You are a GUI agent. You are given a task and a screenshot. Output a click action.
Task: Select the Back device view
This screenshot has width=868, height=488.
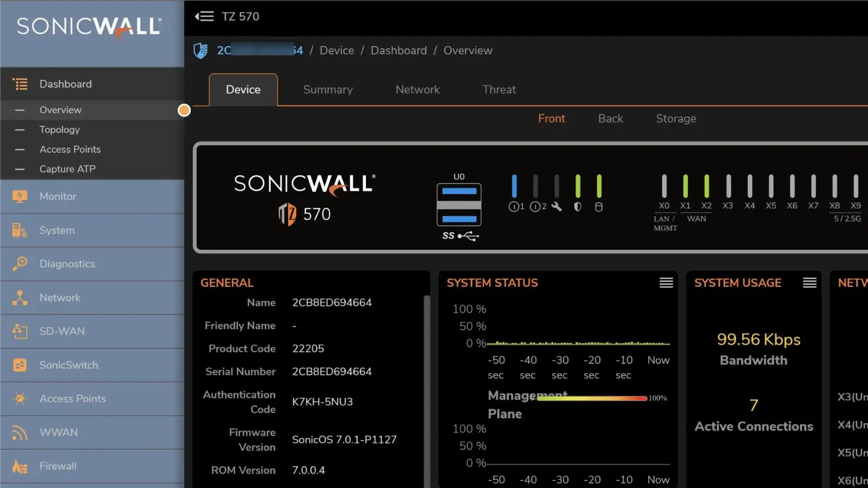point(611,118)
